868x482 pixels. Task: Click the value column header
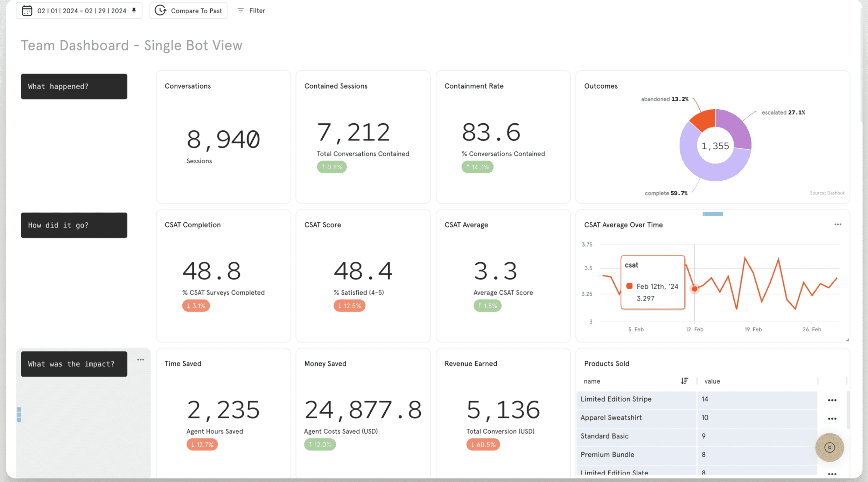[x=712, y=381]
